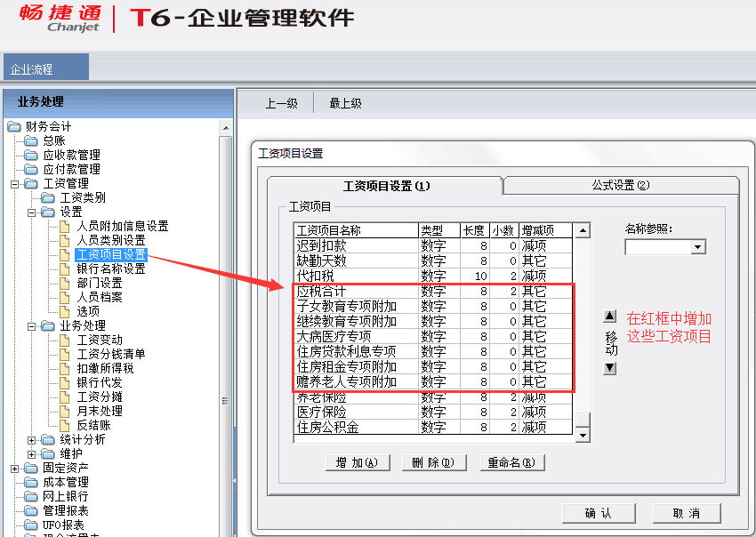Expand the 维护 tree node
The height and width of the screenshot is (537, 756).
click(31, 454)
